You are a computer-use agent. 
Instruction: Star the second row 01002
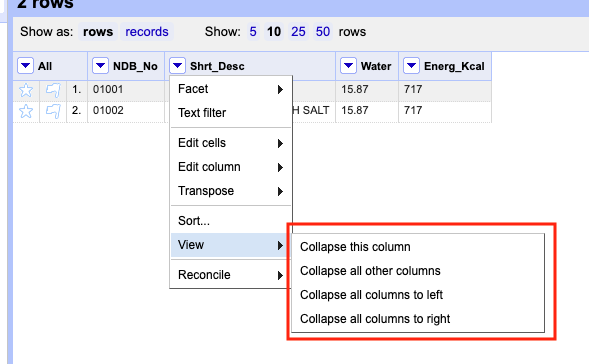point(26,111)
